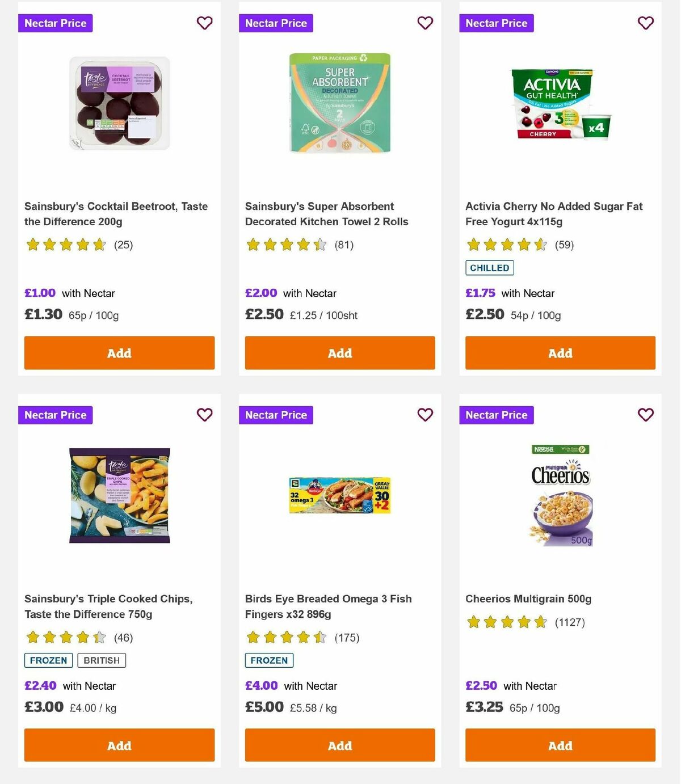Click the heart icon on Triple Cooked Chips
This screenshot has width=681, height=784.
click(x=204, y=415)
